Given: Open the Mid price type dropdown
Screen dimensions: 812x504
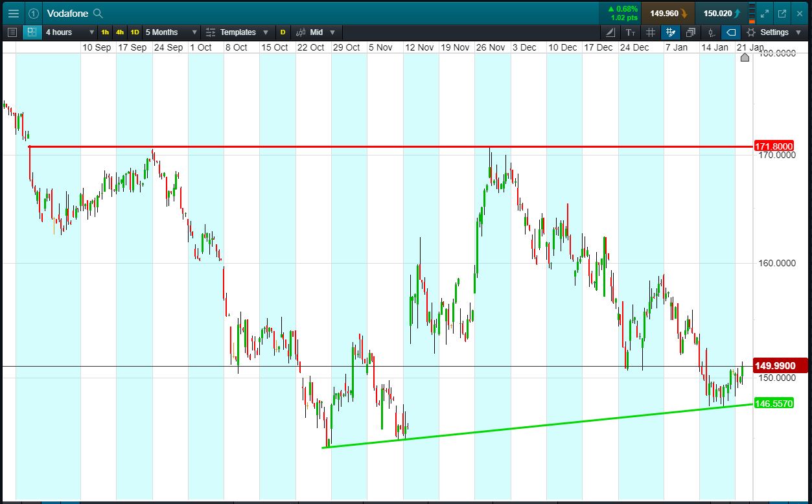Looking at the screenshot, I should point(316,32).
